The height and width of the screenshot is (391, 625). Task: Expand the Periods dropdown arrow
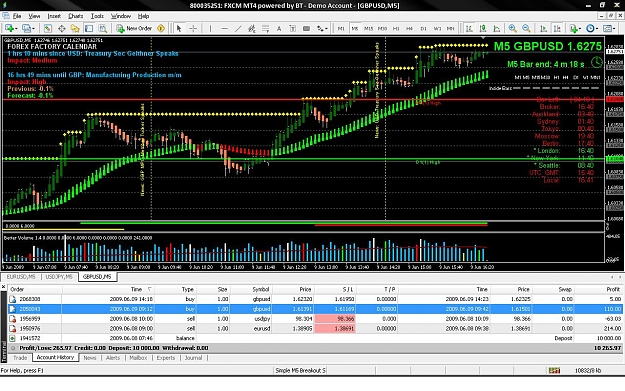tap(597, 28)
